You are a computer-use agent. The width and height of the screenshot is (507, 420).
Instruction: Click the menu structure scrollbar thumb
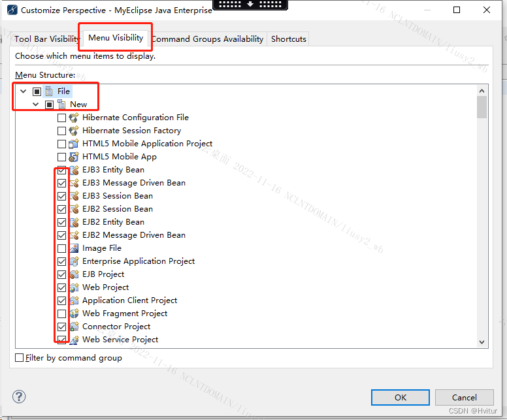(482, 107)
